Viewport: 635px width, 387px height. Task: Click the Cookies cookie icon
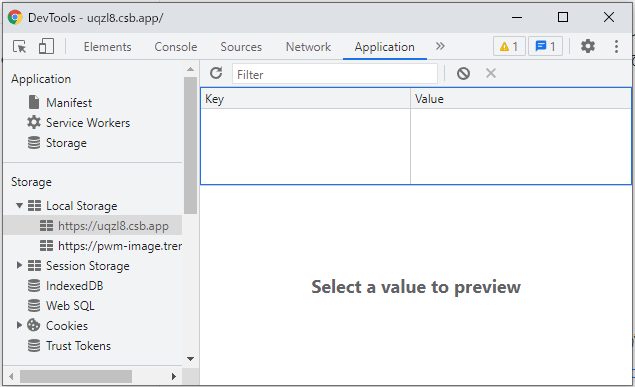(34, 325)
